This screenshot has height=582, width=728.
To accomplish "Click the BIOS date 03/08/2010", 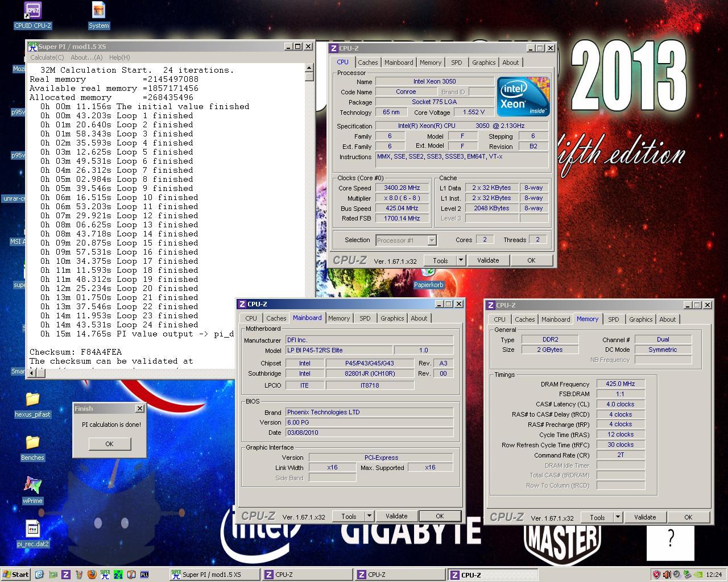I will (x=369, y=433).
